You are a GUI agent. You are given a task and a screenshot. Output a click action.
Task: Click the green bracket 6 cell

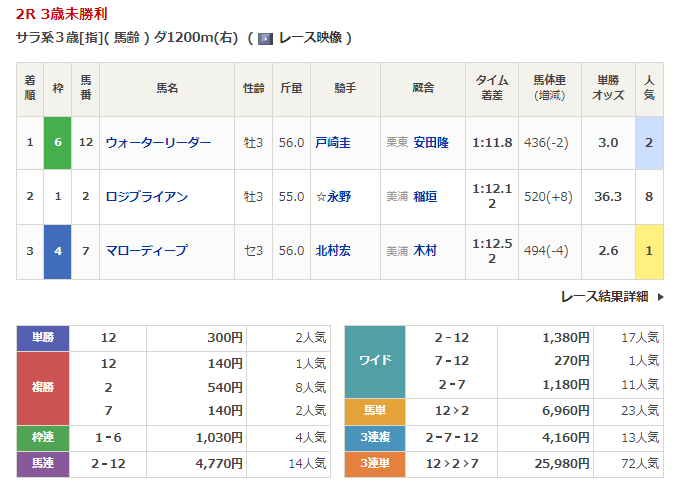(x=58, y=142)
